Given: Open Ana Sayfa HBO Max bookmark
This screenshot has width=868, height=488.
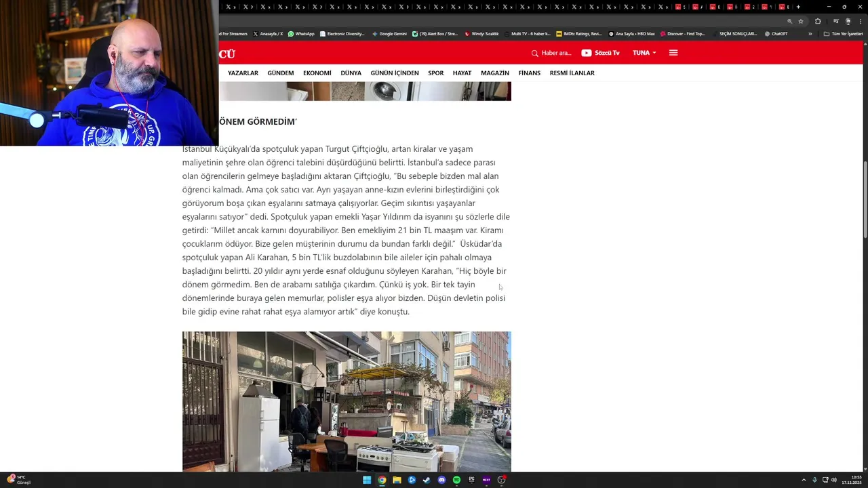Looking at the screenshot, I should (631, 34).
